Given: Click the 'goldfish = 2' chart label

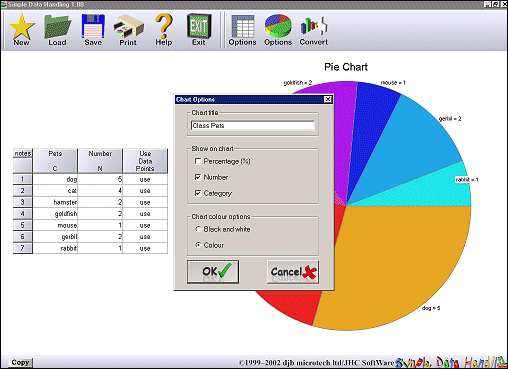Looking at the screenshot, I should click(x=298, y=82).
